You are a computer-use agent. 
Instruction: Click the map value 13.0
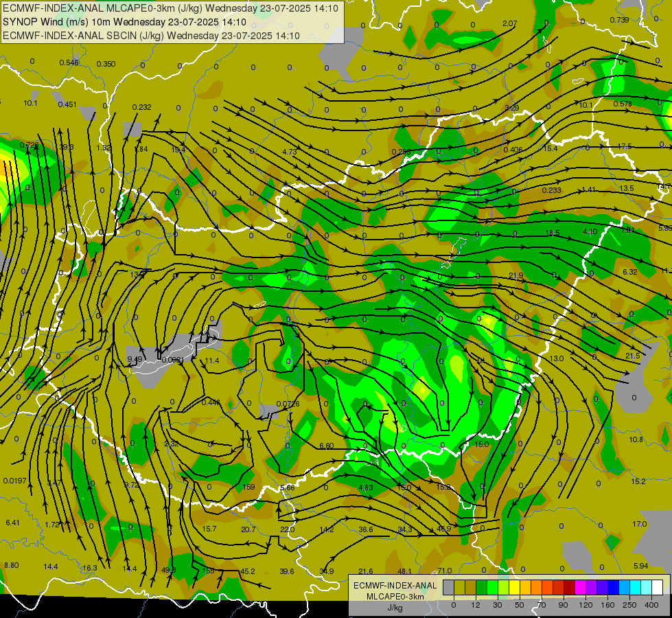tap(556, 358)
